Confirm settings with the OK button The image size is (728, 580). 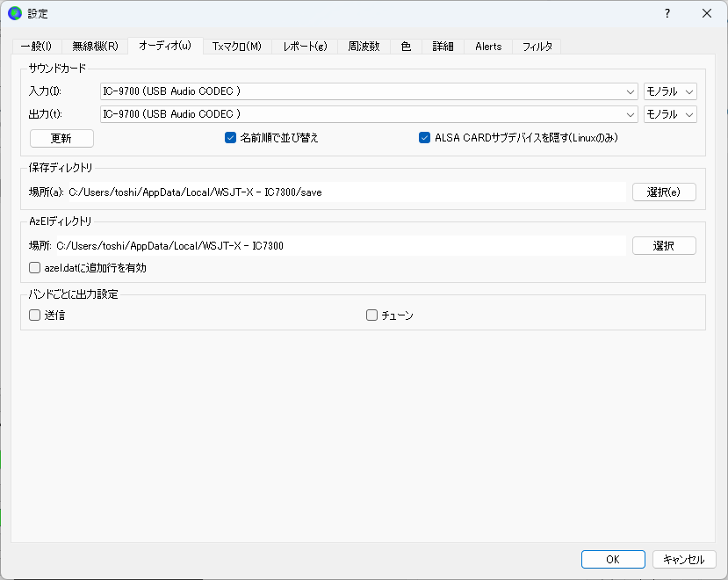click(x=613, y=560)
